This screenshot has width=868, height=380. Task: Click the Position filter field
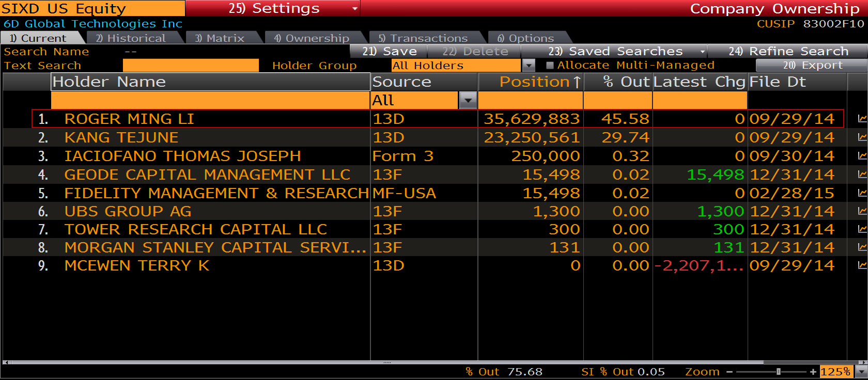click(x=531, y=100)
